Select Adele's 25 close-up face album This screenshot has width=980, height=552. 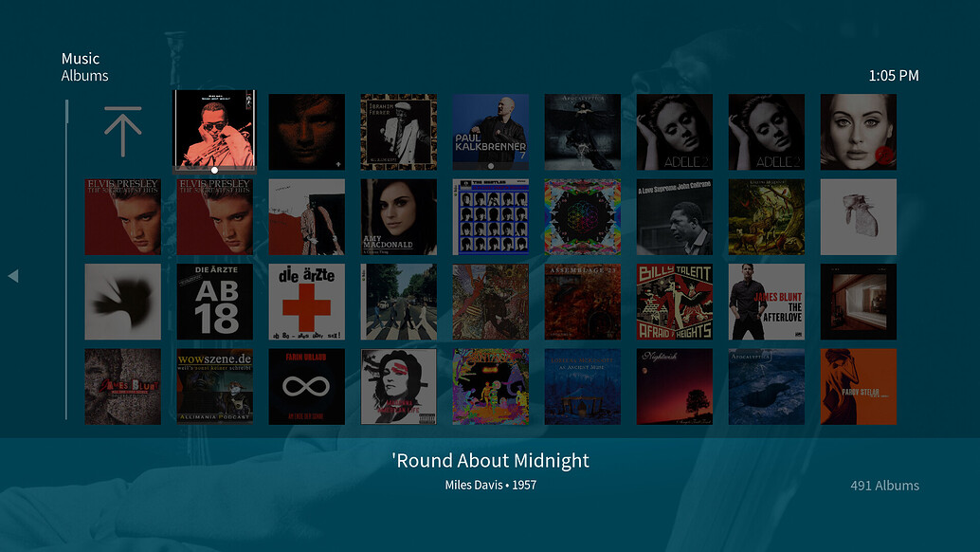pyautogui.click(x=858, y=132)
